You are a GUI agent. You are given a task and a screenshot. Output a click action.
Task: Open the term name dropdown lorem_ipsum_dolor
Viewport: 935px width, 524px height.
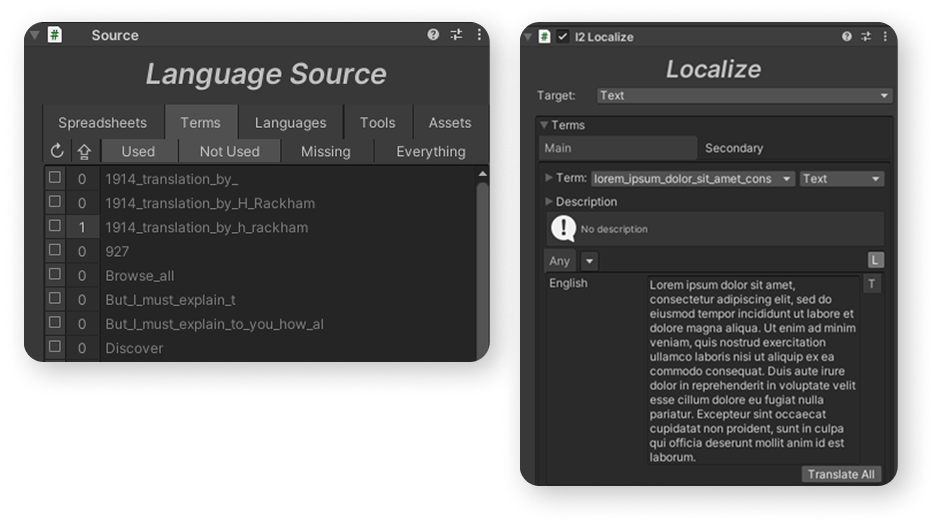692,179
